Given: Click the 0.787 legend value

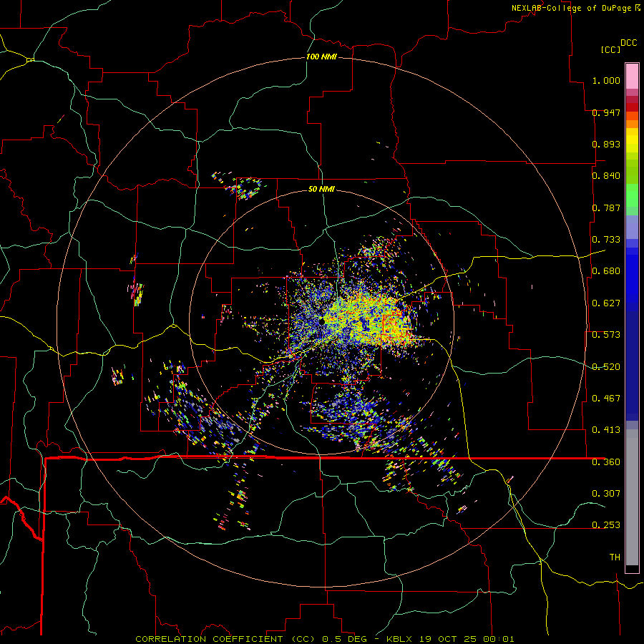Looking at the screenshot, I should click(606, 208).
